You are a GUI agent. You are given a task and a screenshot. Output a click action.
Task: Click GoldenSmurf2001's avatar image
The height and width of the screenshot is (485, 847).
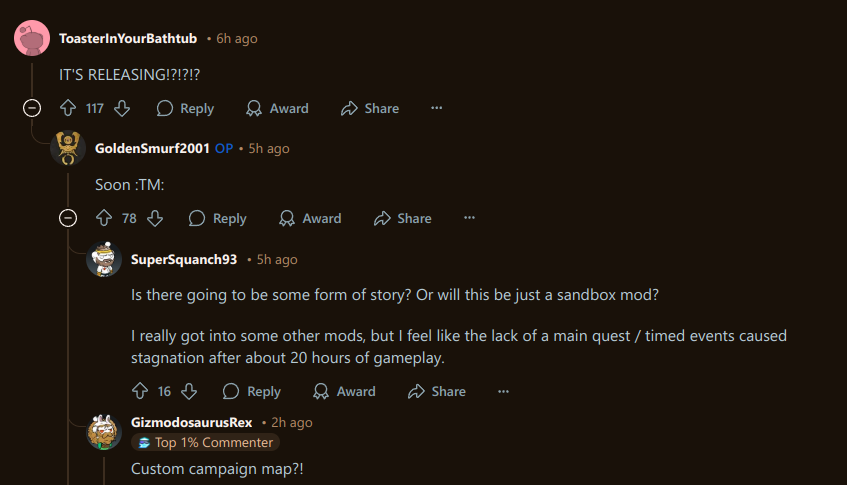pos(68,149)
